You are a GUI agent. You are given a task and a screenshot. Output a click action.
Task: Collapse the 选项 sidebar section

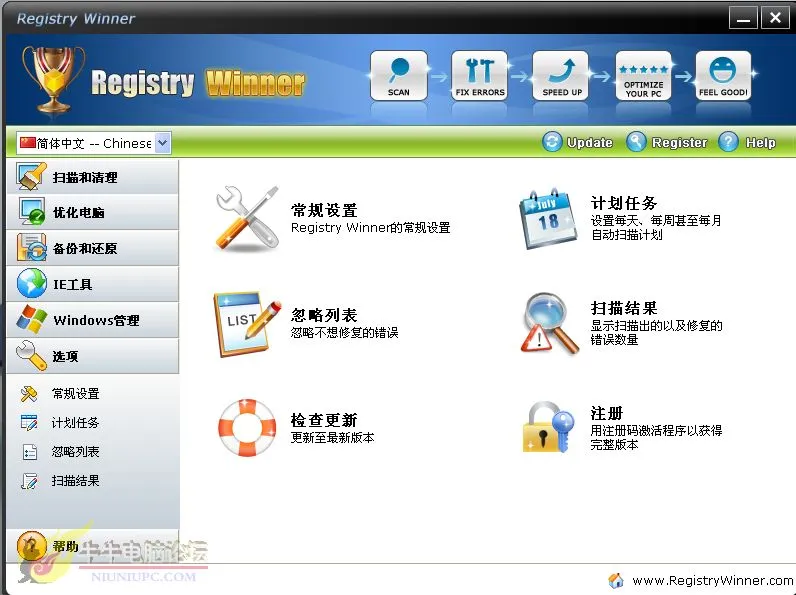pyautogui.click(x=92, y=356)
